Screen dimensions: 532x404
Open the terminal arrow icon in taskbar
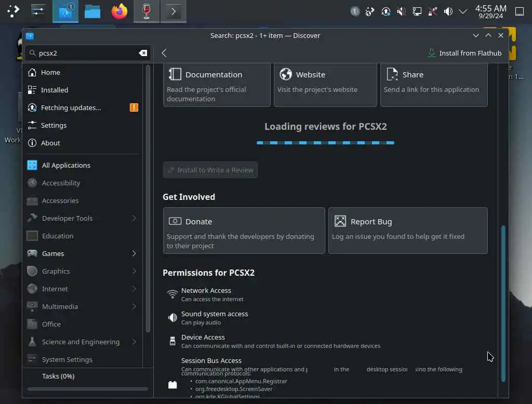[x=174, y=11]
